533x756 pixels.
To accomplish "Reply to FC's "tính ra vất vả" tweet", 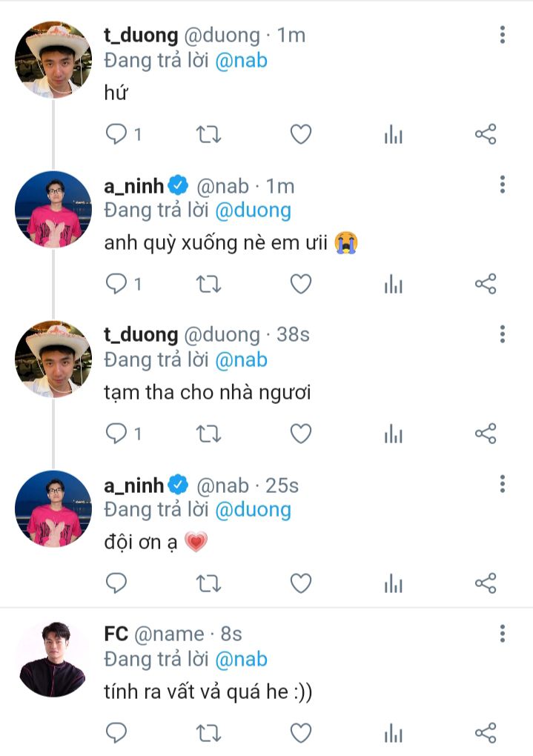I will [117, 733].
